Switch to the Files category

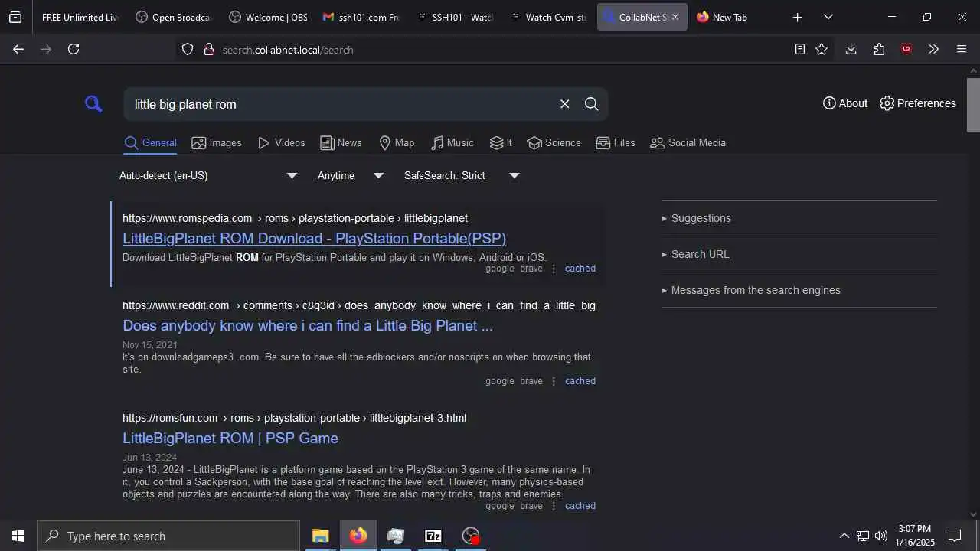[x=616, y=143]
